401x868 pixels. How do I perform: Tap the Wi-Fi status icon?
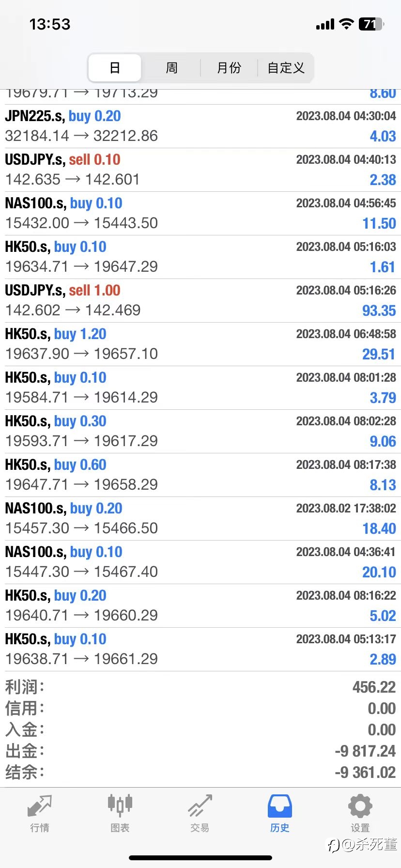click(346, 24)
